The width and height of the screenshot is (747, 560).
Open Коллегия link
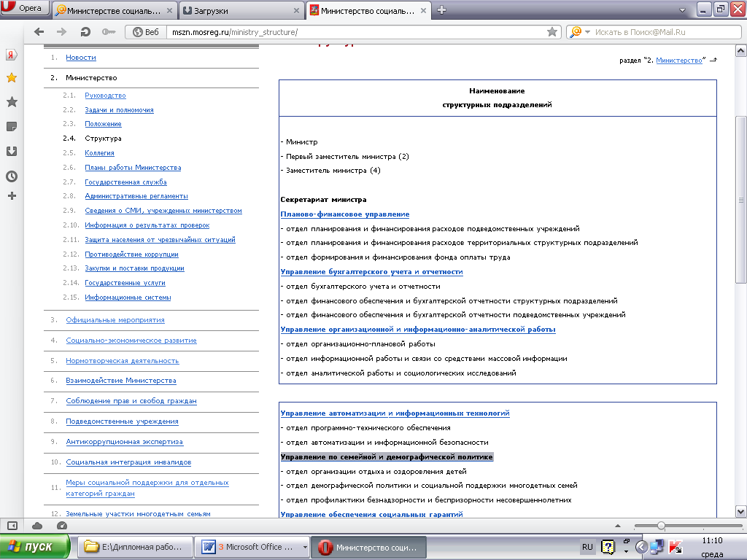pyautogui.click(x=99, y=153)
